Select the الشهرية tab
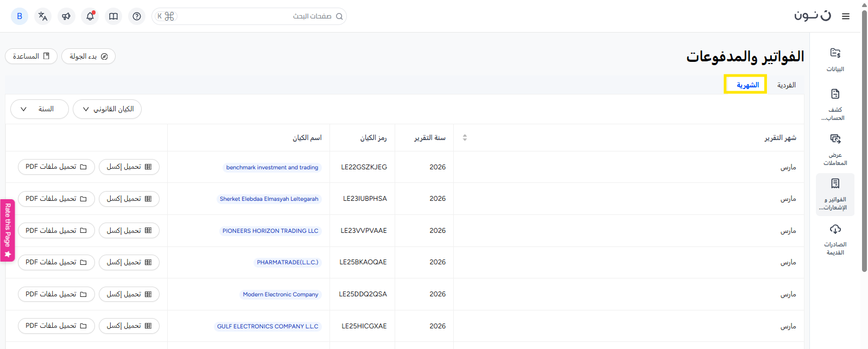The height and width of the screenshot is (349, 868). pos(747,85)
